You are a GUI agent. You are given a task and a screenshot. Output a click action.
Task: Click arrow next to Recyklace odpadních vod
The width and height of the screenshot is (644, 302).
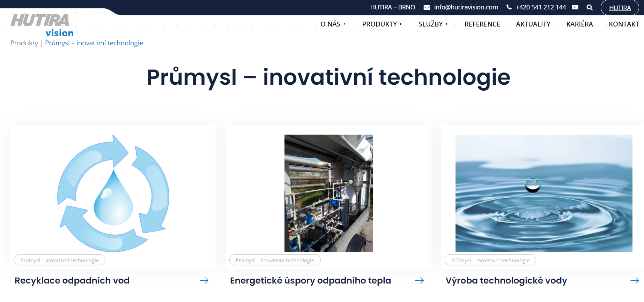coord(204,280)
